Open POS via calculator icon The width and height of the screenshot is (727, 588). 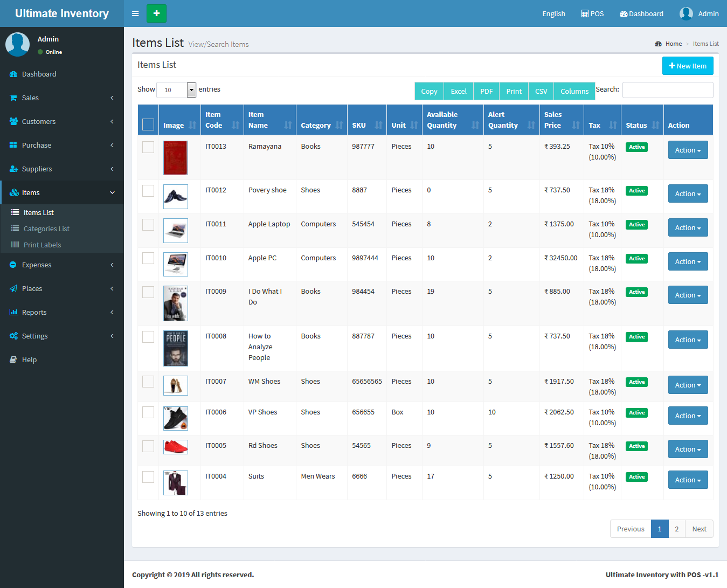[x=585, y=13]
